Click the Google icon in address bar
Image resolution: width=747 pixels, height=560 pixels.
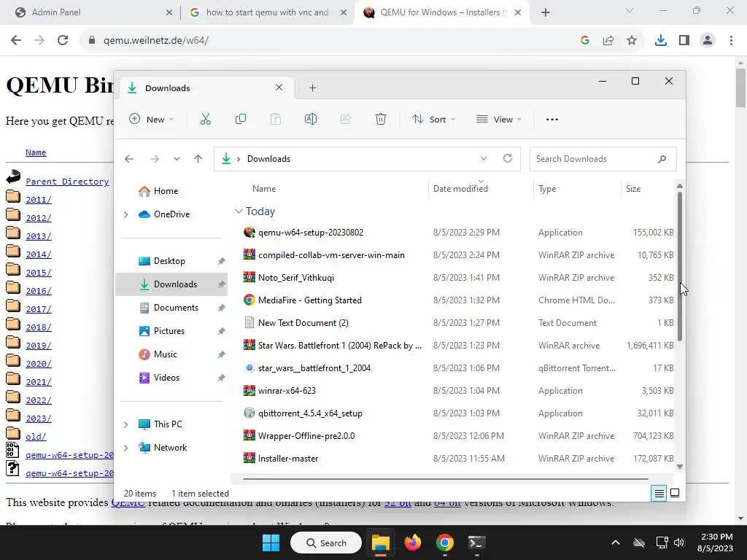[x=585, y=41]
